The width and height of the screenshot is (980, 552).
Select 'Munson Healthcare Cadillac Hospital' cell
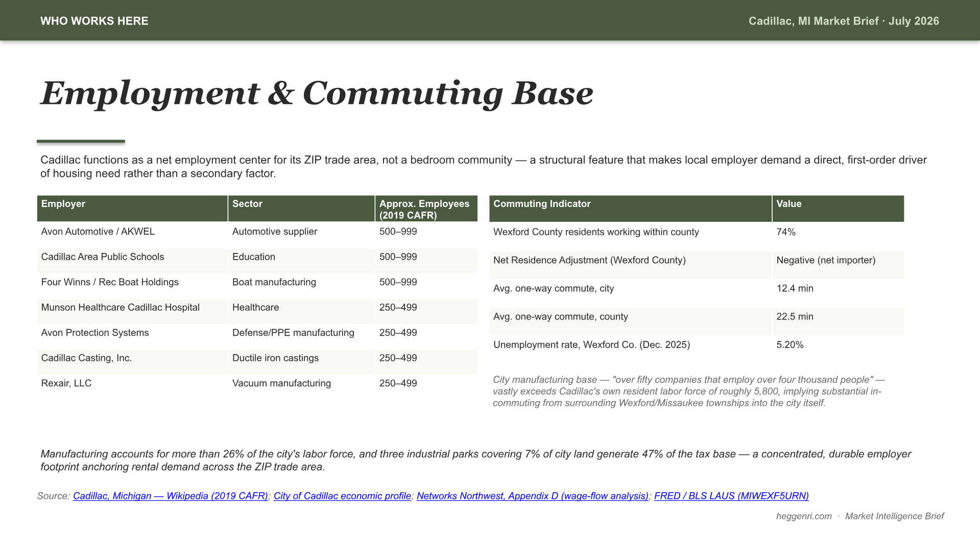click(132, 311)
